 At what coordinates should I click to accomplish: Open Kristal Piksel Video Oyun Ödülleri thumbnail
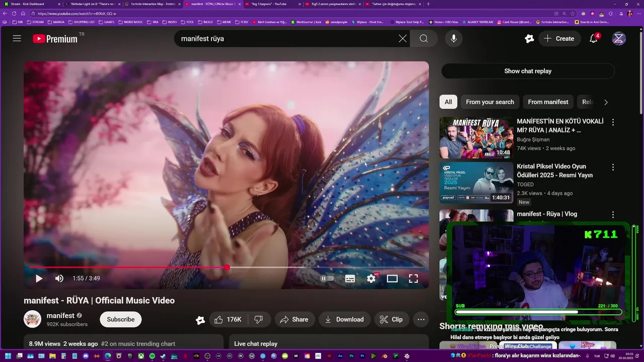tap(476, 183)
